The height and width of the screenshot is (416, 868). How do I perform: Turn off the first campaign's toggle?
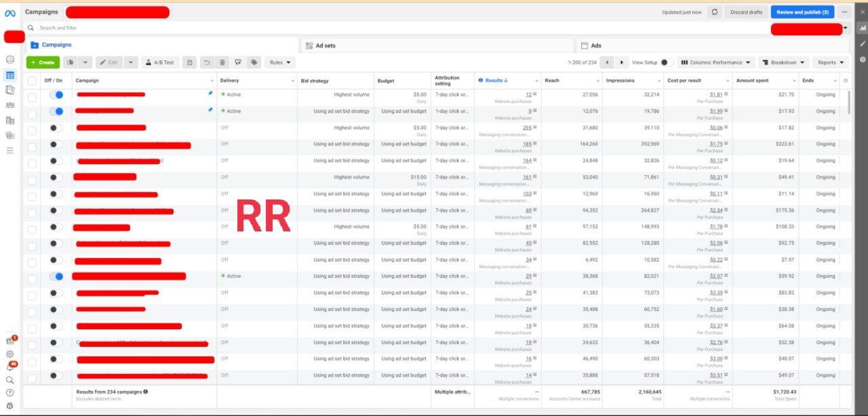pos(56,95)
